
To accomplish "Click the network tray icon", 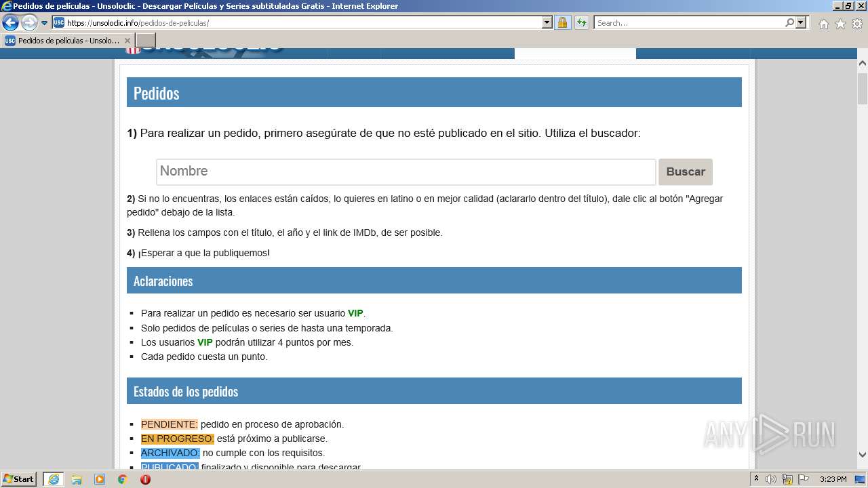I will 787,479.
